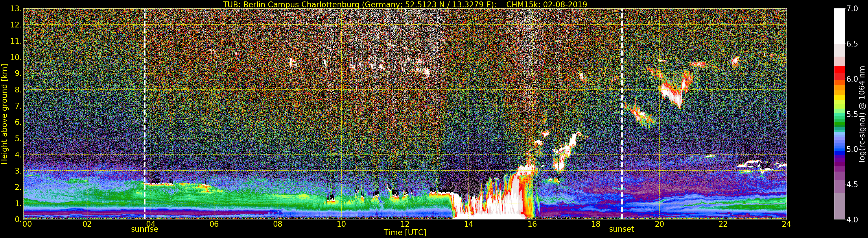Click the height axis tick '8.'

(x=19, y=90)
